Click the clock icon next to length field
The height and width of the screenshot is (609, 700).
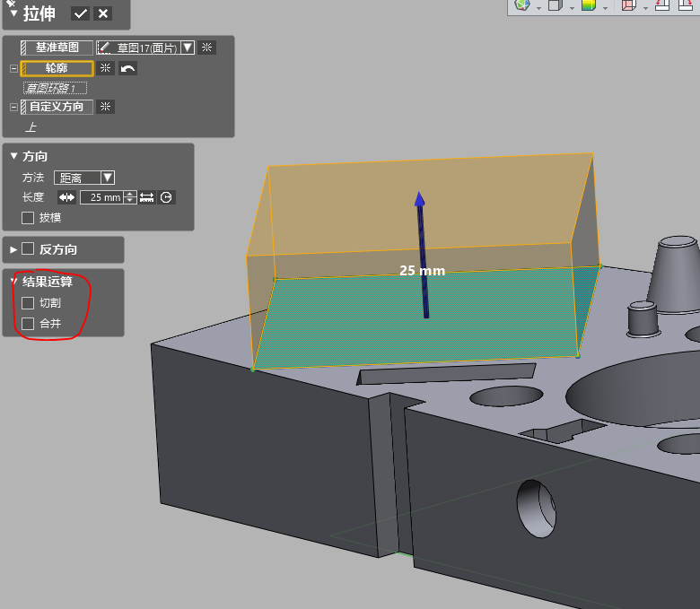click(166, 197)
